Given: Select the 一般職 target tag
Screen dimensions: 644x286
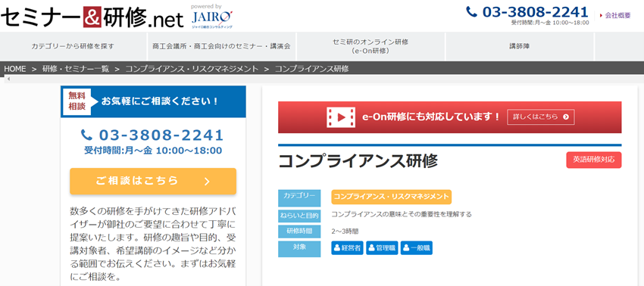Looking at the screenshot, I should pos(417,248).
